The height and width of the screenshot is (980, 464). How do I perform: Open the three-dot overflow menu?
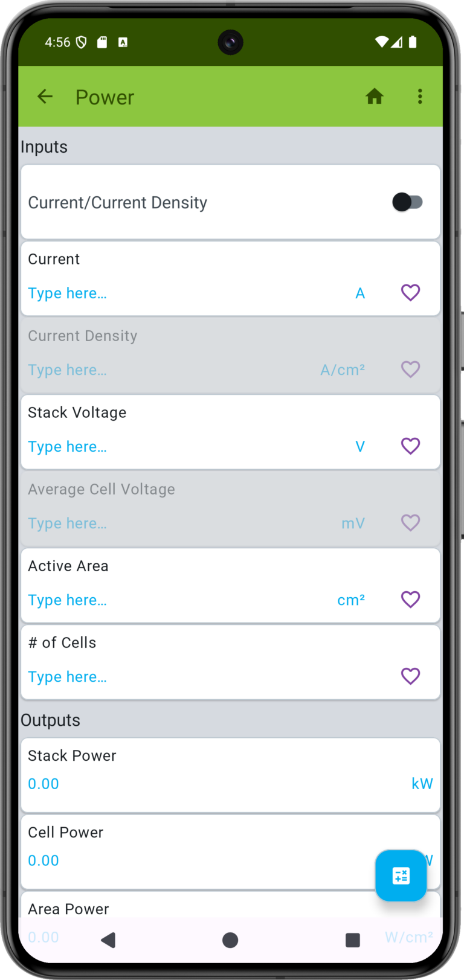click(x=420, y=97)
